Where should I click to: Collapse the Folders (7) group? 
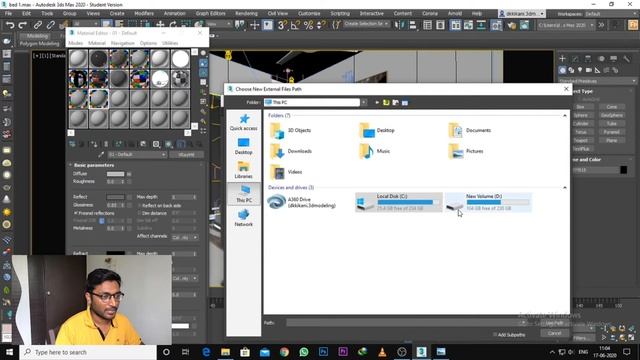coord(564,116)
